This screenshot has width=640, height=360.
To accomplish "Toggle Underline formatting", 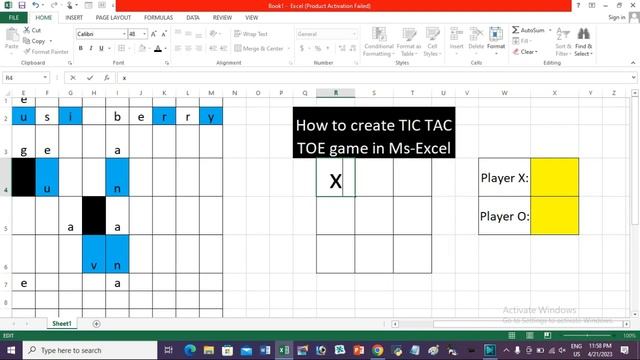I will pyautogui.click(x=101, y=48).
